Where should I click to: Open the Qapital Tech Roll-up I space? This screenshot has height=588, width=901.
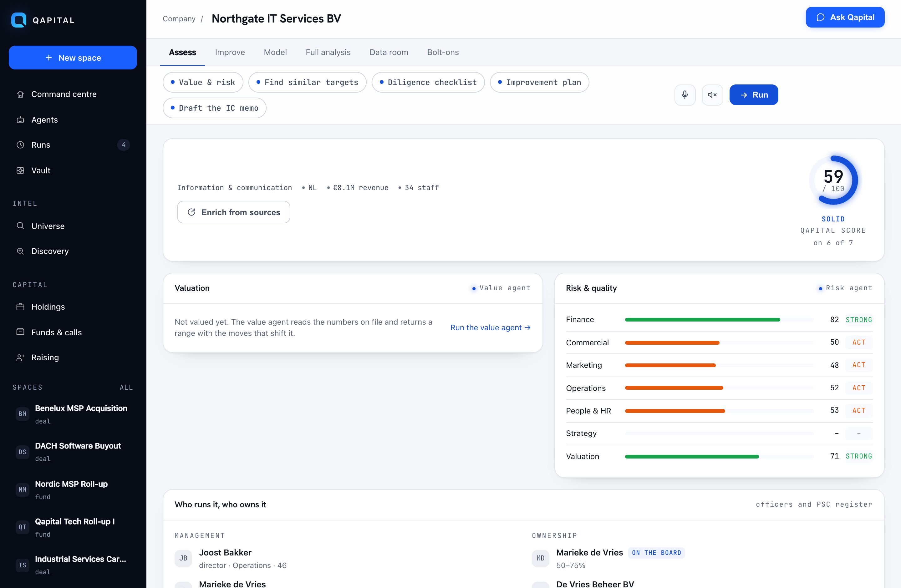pos(73,527)
